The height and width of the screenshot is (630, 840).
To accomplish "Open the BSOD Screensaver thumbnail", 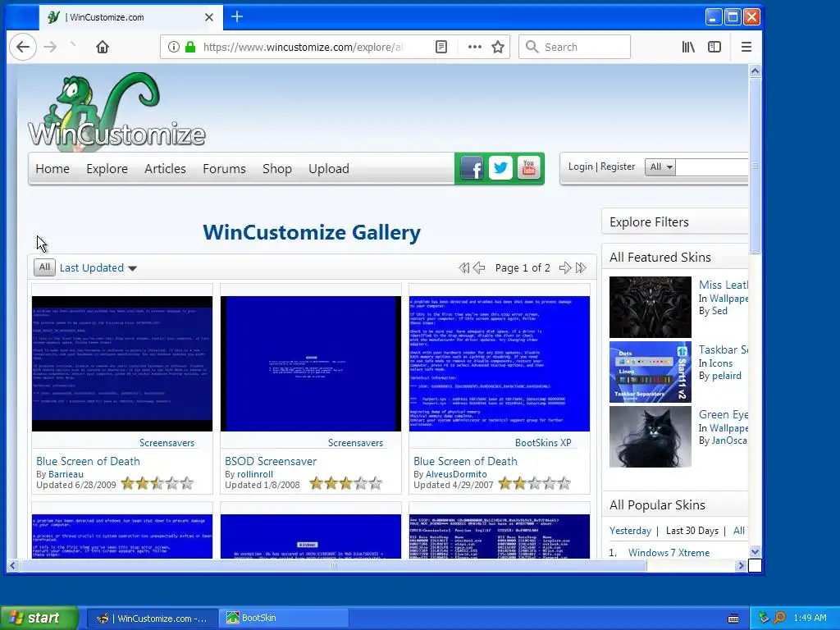I will pos(311,363).
